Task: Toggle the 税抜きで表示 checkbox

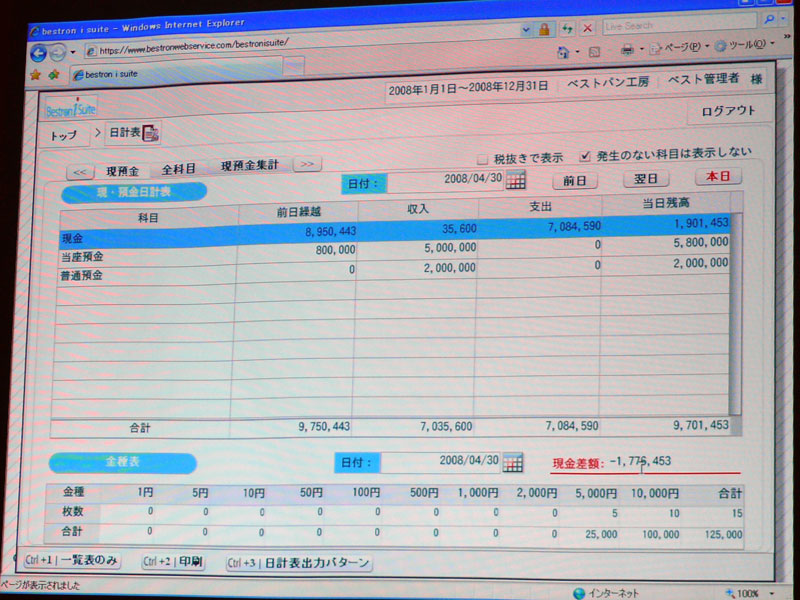Action: pos(482,159)
